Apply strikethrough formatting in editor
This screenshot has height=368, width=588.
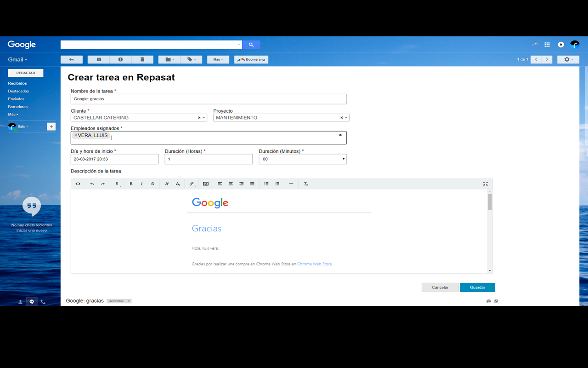point(153,184)
